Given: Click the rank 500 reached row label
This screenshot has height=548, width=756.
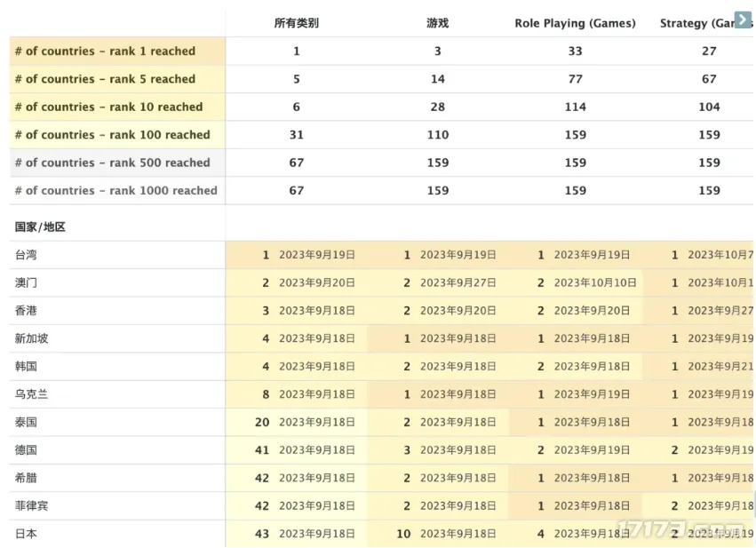Looking at the screenshot, I should point(112,163).
